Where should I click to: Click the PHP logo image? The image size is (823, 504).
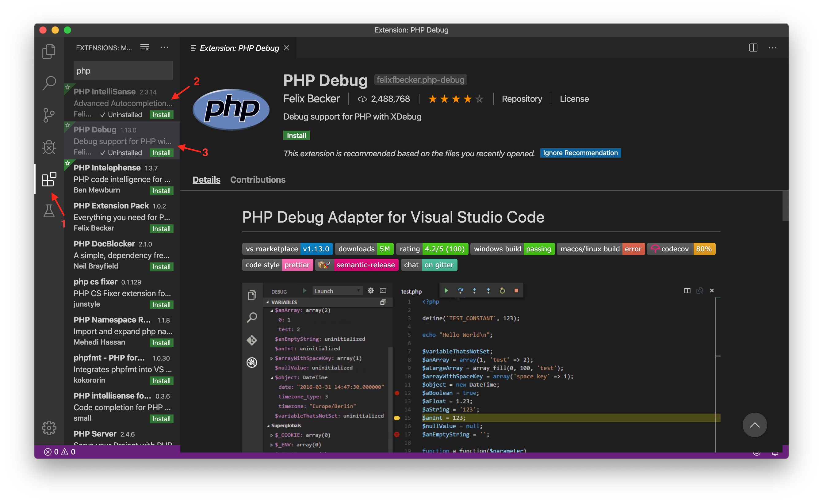[x=231, y=109]
